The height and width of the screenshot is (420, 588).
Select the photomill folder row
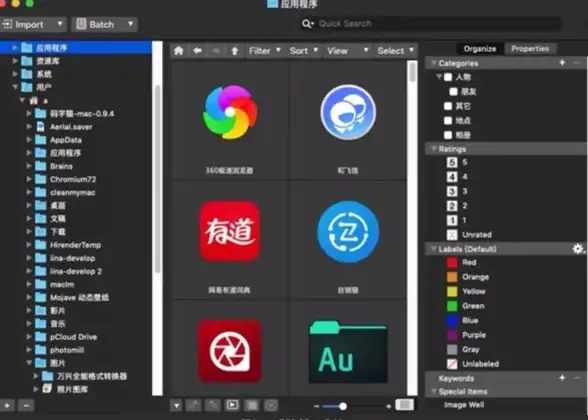pos(76,350)
